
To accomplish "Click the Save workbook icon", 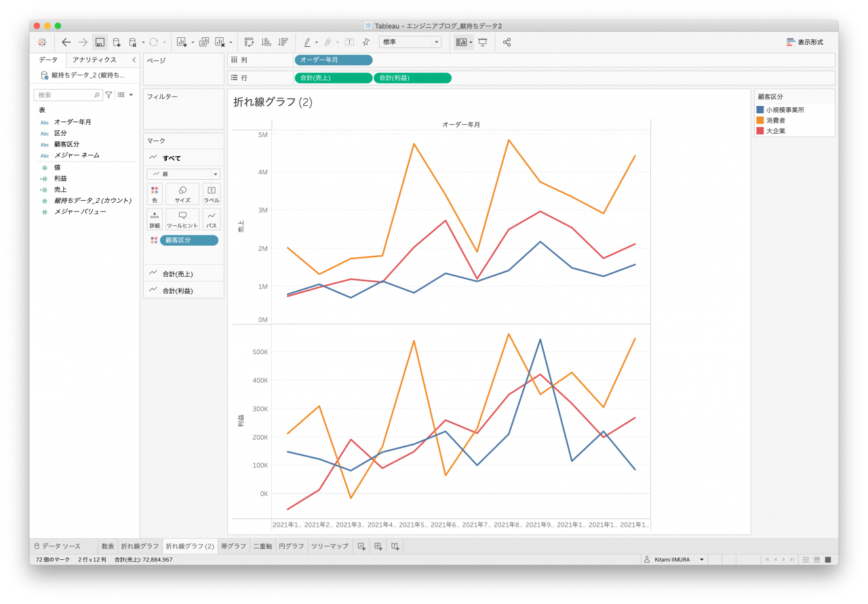I will 100,42.
